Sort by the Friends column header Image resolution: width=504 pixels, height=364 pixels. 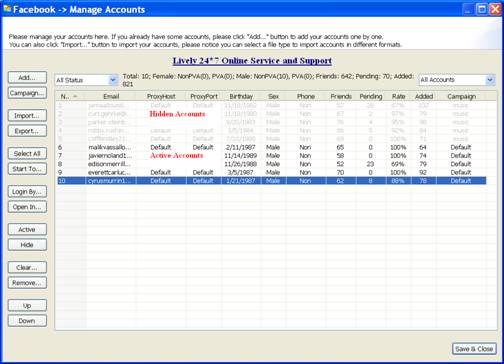(x=341, y=96)
